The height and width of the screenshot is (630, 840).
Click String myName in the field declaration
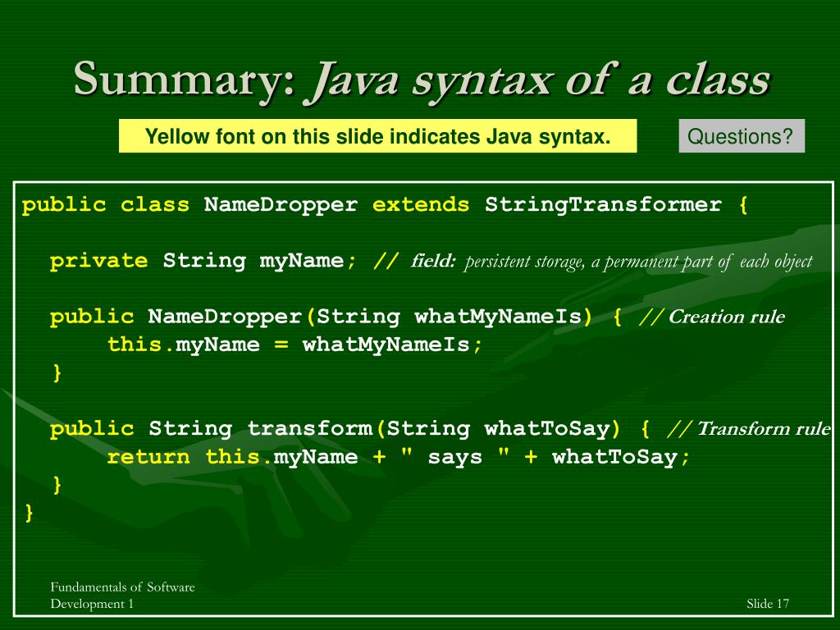pyautogui.click(x=253, y=261)
